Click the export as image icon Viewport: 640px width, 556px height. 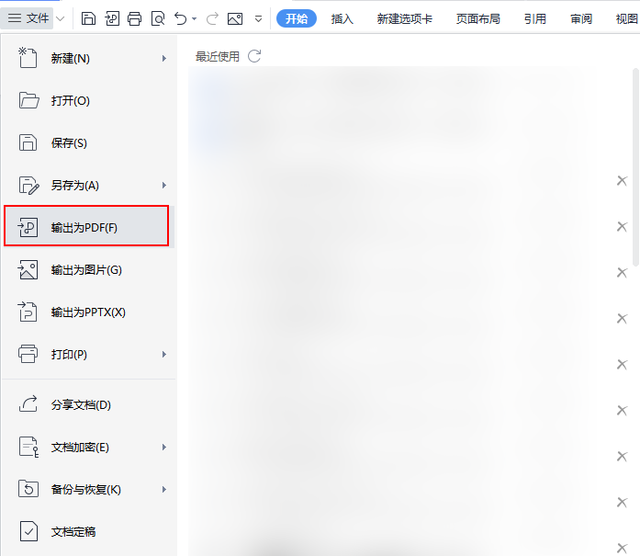tap(28, 270)
